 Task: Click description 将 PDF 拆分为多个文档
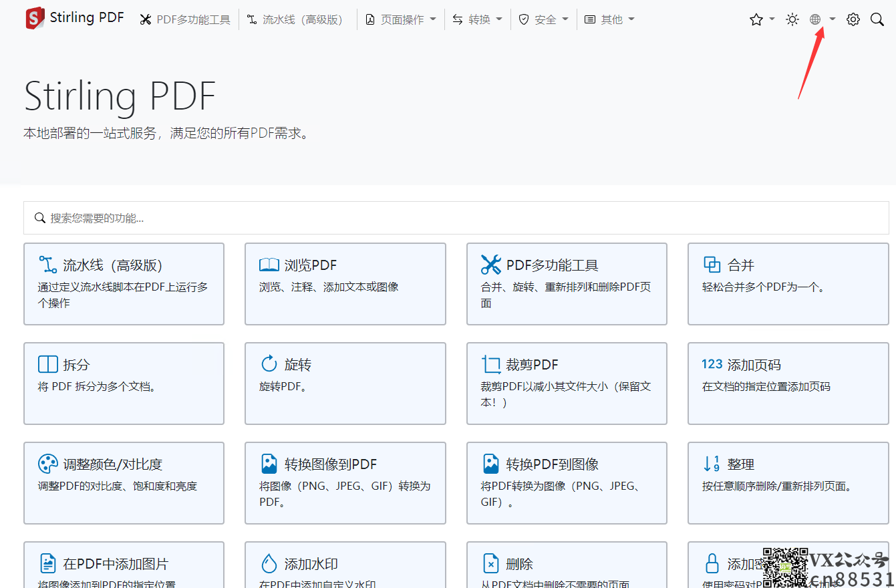[x=97, y=386]
